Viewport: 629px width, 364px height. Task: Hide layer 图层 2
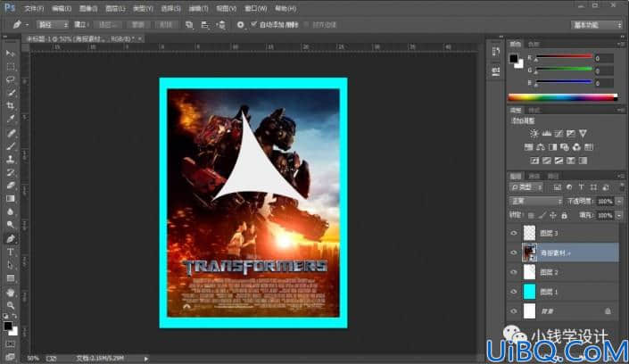(514, 272)
